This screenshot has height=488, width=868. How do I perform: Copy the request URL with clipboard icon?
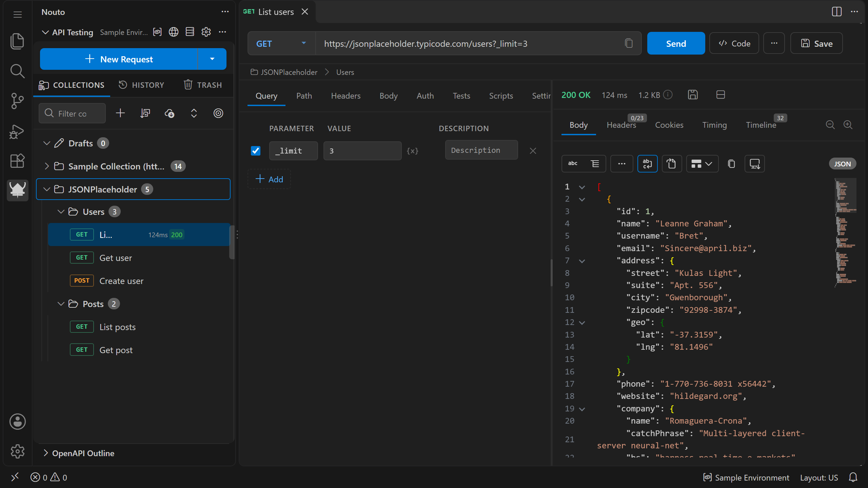[629, 43]
